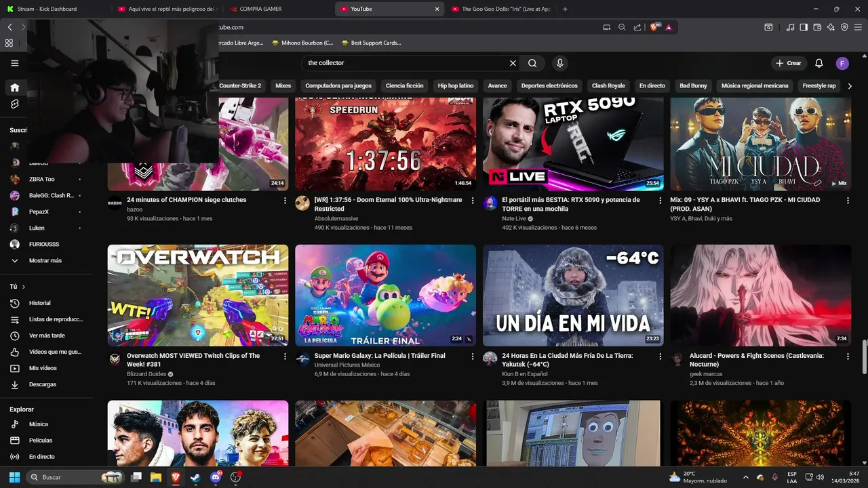Click the volume icon in system tray
Image resolution: width=868 pixels, height=488 pixels.
tap(820, 477)
